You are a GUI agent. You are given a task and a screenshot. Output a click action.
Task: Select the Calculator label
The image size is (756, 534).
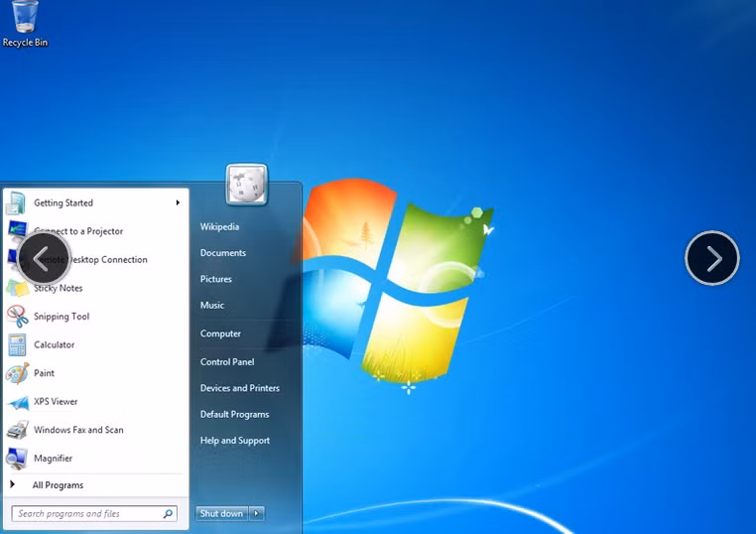point(54,344)
